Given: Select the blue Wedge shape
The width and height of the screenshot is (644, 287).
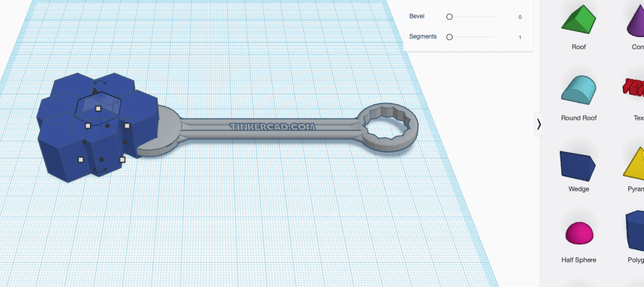Looking at the screenshot, I should pyautogui.click(x=577, y=166).
